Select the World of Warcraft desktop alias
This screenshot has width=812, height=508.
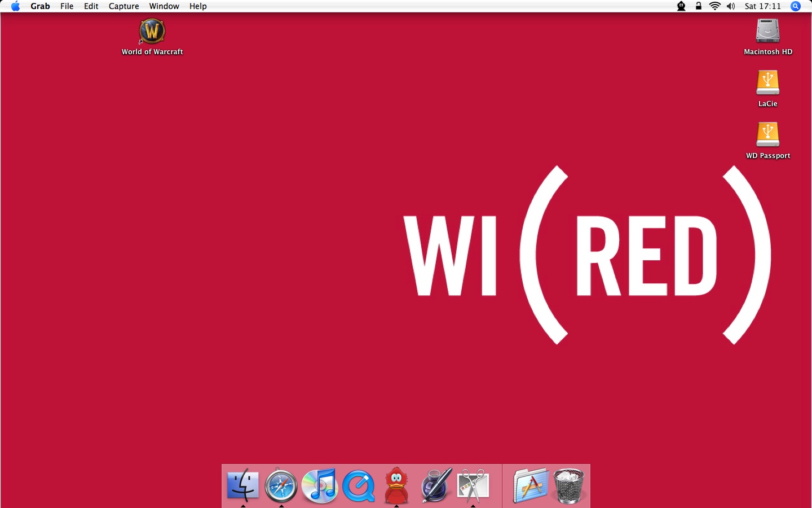tap(152, 31)
